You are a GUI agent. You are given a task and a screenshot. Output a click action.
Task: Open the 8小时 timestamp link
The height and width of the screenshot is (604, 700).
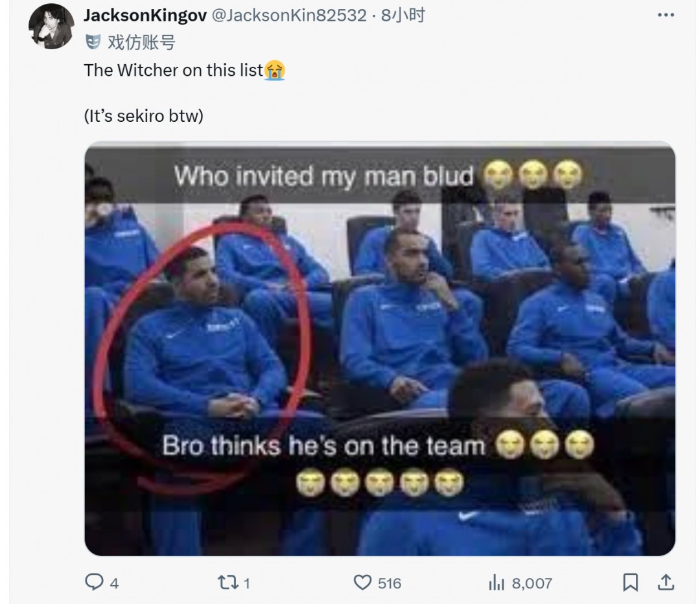(x=402, y=16)
